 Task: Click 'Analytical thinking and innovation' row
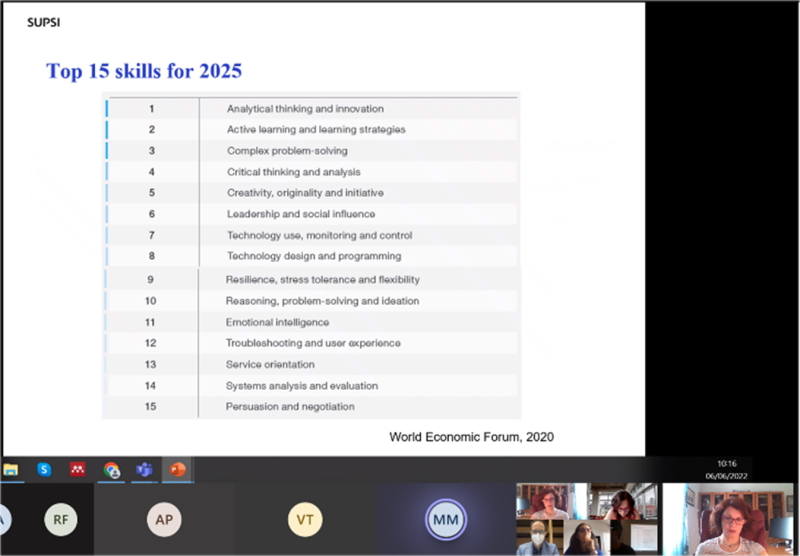[x=305, y=109]
